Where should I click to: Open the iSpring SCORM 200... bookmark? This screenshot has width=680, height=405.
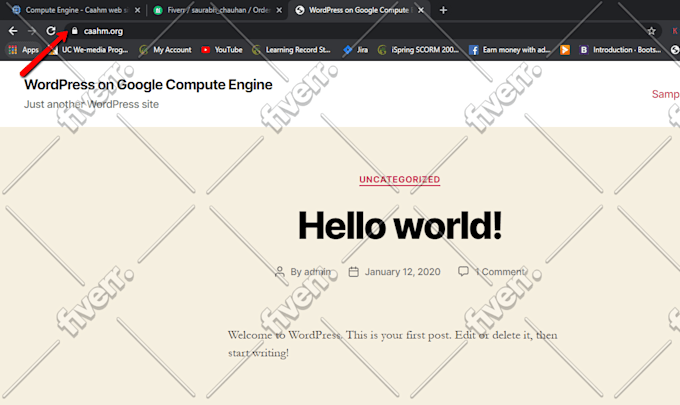pyautogui.click(x=418, y=50)
